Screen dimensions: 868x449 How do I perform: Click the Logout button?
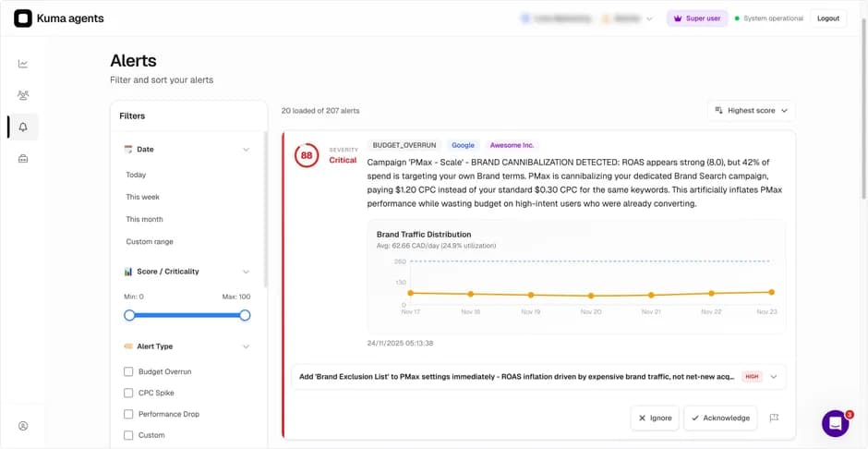pos(828,18)
